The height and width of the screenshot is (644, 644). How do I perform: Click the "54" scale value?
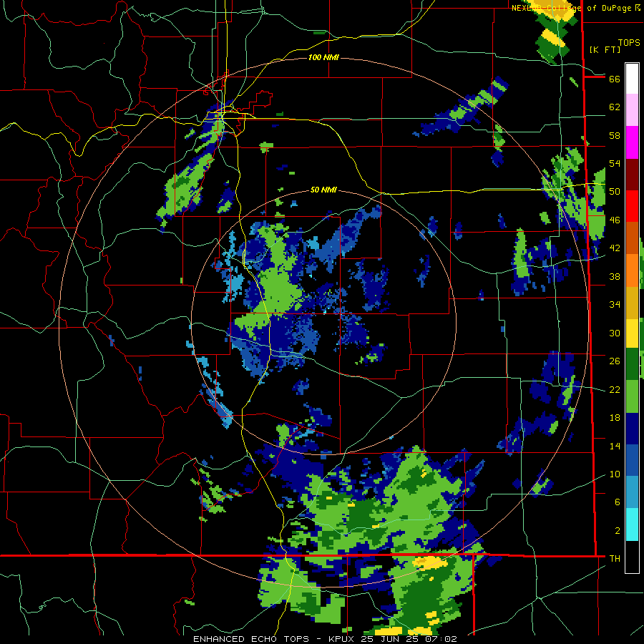pos(615,163)
